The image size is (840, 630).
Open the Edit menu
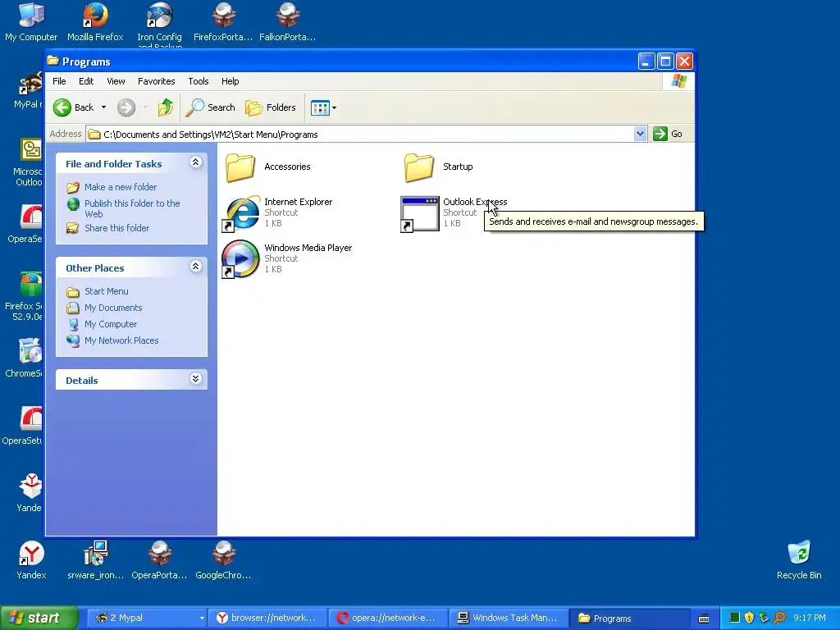[85, 81]
